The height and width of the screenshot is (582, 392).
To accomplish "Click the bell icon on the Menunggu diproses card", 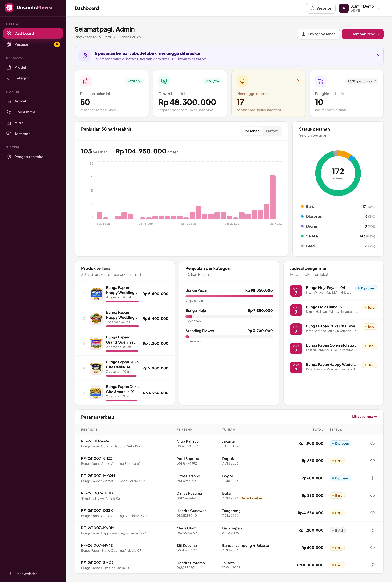I will (x=242, y=81).
